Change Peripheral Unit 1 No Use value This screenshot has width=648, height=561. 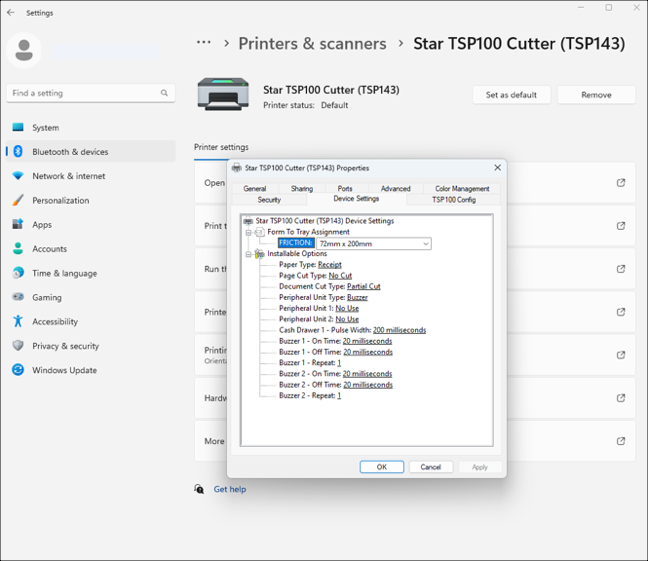click(347, 308)
